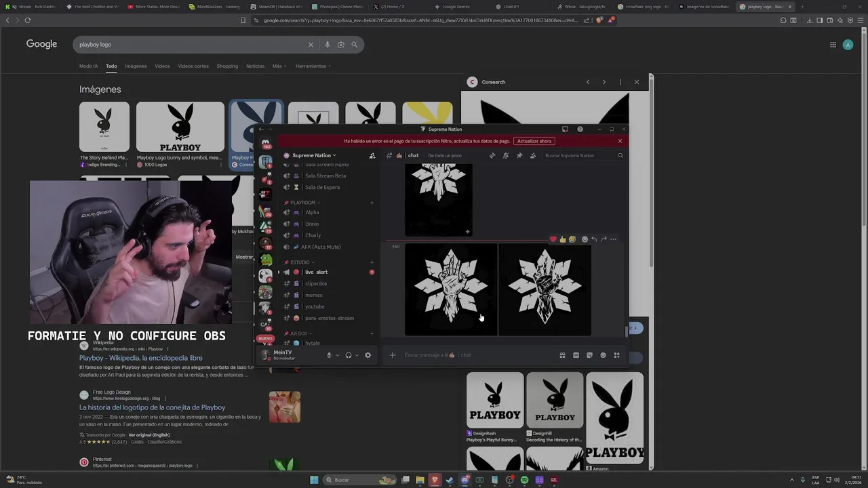Open La historia del logotipo de Playboy link
Viewport: 868px width, 488px height.
[152, 407]
